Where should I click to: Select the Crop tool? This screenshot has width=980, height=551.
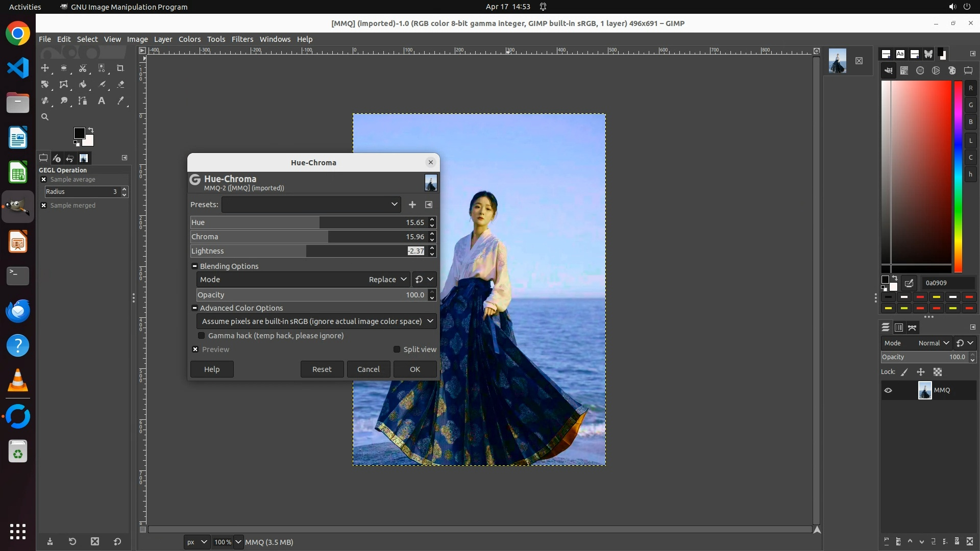tap(120, 68)
